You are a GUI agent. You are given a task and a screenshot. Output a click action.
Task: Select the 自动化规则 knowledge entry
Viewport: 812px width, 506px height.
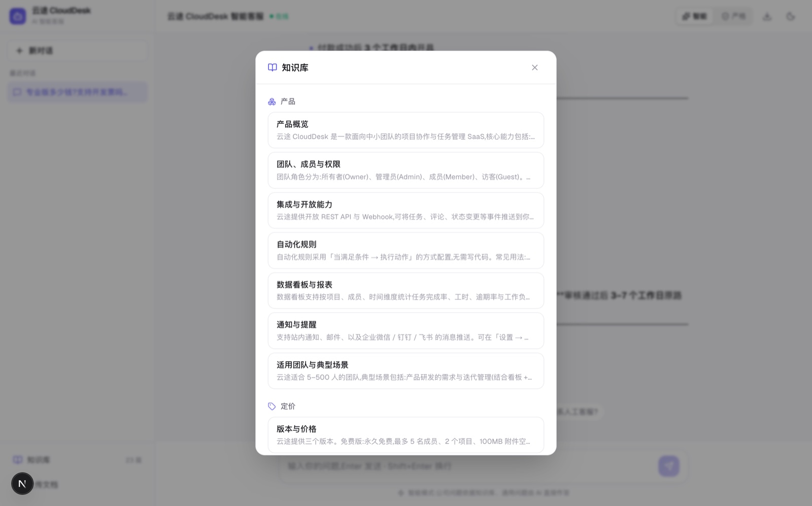pyautogui.click(x=406, y=250)
